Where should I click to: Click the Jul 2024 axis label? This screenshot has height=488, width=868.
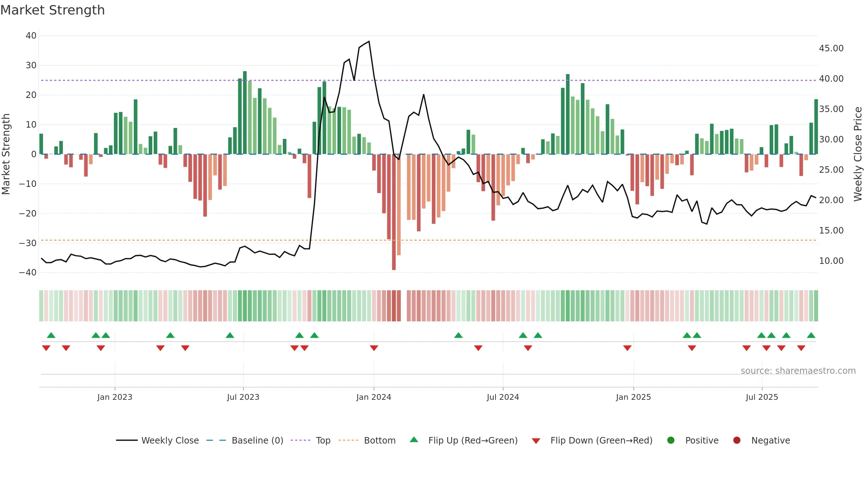[503, 397]
